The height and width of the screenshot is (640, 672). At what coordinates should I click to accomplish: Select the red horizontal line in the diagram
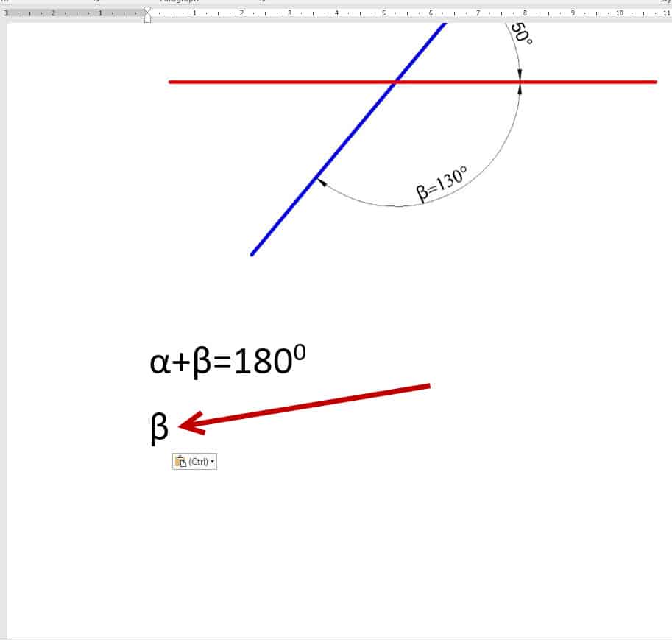(x=412, y=82)
